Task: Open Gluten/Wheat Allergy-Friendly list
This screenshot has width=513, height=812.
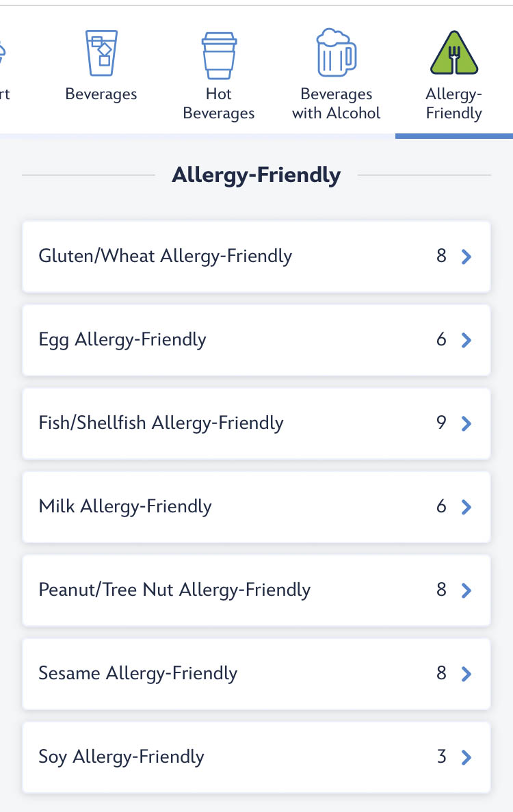Action: 166,257
